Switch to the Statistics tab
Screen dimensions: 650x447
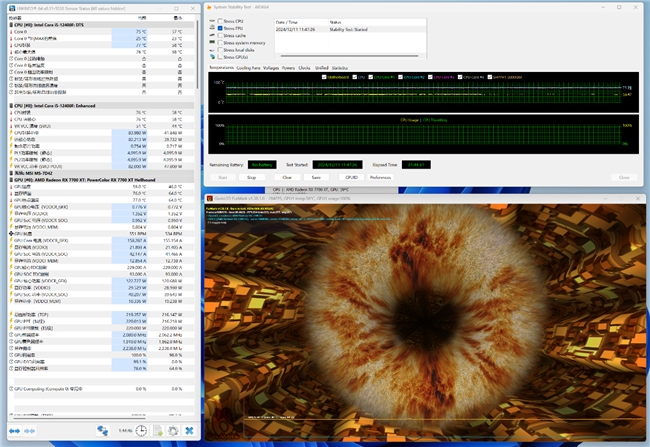[340, 68]
